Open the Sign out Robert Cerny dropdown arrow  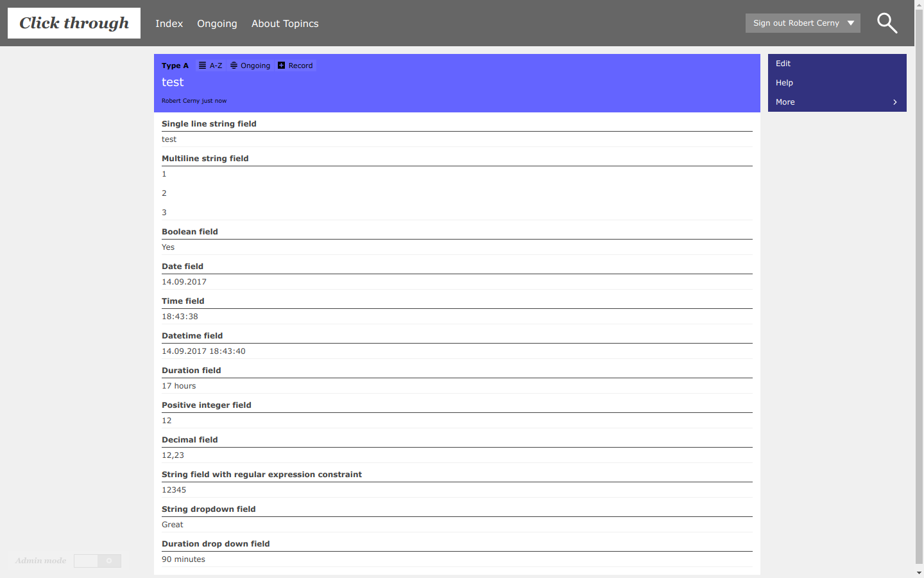click(851, 23)
